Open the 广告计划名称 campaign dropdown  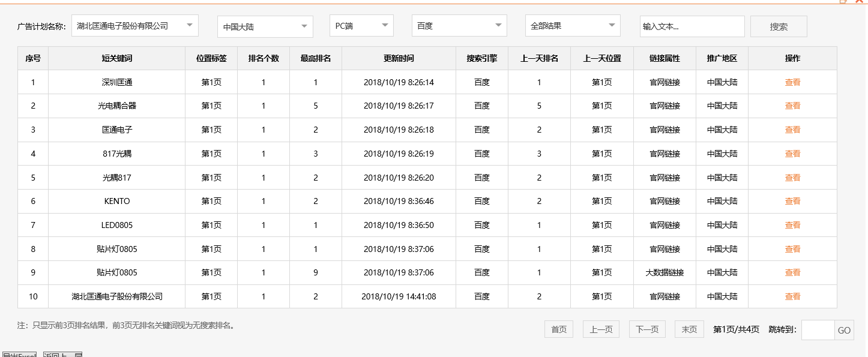[135, 25]
